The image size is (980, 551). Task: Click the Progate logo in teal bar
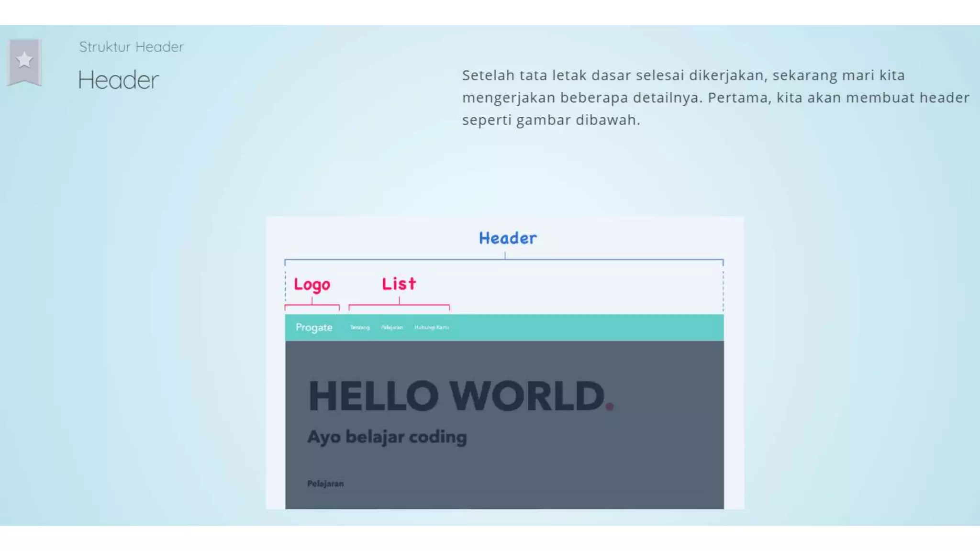click(x=314, y=328)
